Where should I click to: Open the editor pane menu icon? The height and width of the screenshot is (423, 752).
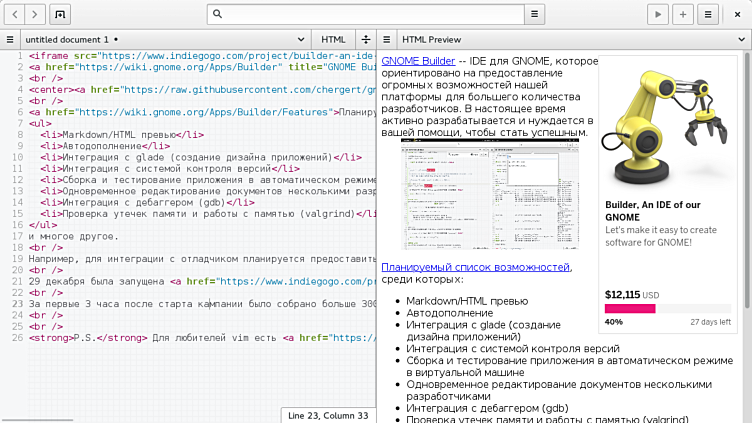pos(10,40)
